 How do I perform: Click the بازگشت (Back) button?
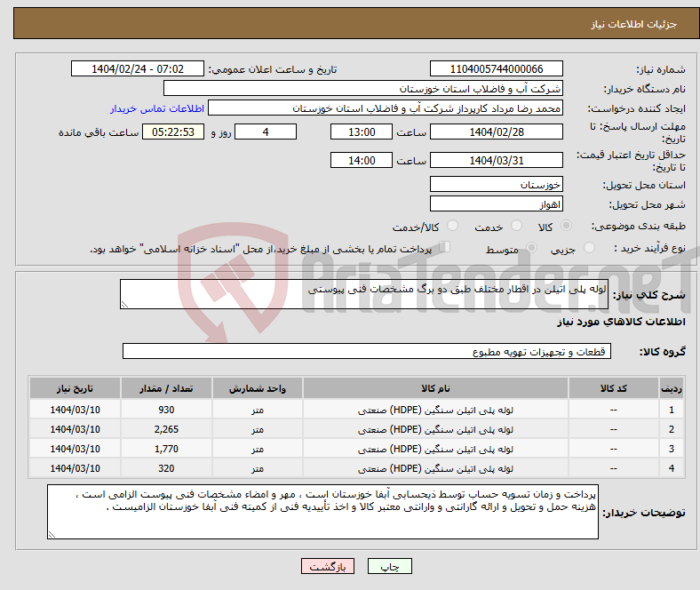[x=328, y=566]
